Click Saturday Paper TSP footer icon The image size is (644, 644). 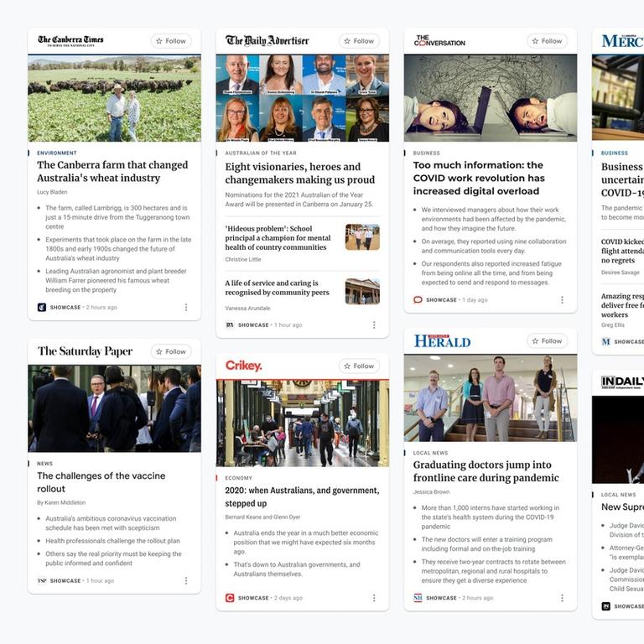[42, 581]
